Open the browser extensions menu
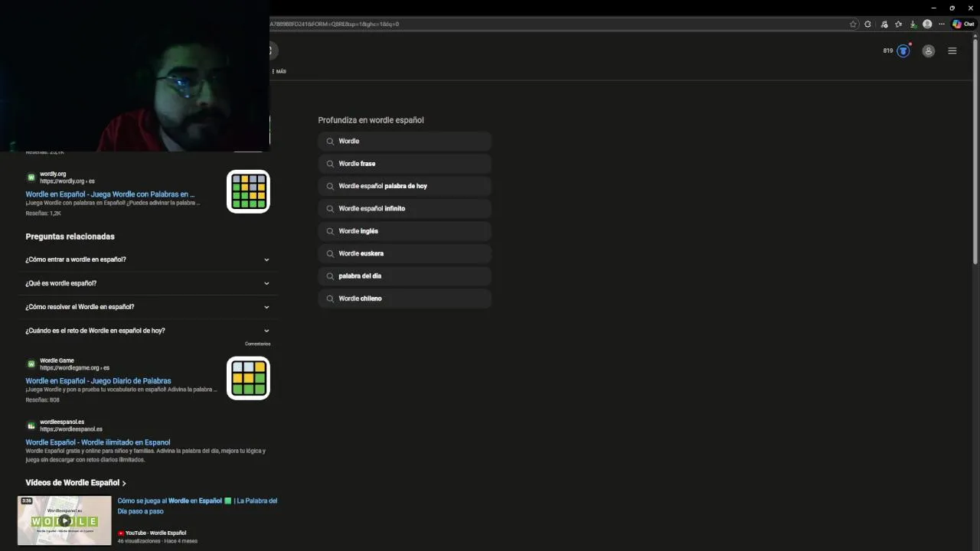Screen dimensions: 980x551 [x=867, y=24]
